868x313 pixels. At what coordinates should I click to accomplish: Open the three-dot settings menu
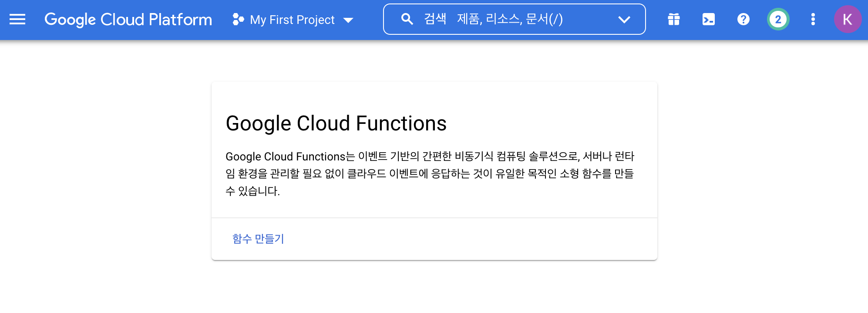(813, 20)
